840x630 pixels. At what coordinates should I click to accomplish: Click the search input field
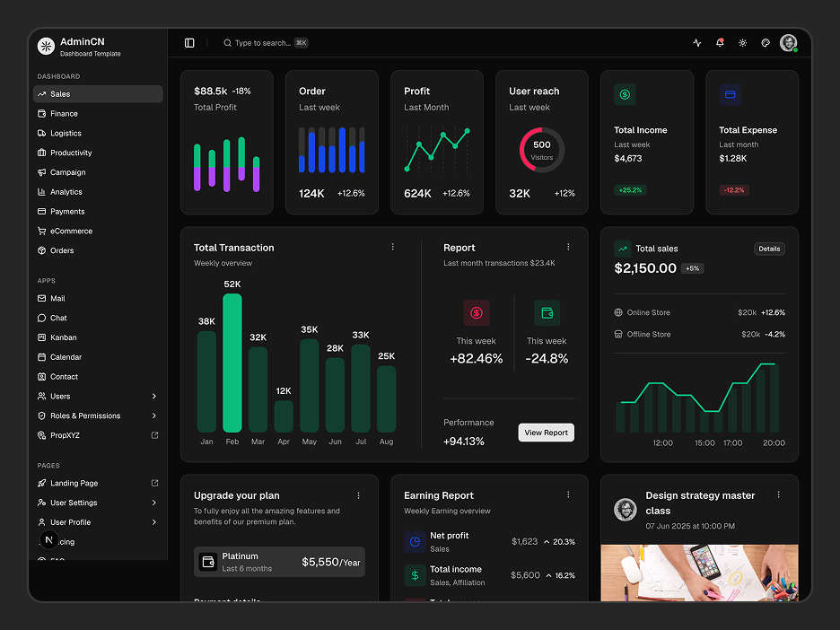pyautogui.click(x=266, y=43)
